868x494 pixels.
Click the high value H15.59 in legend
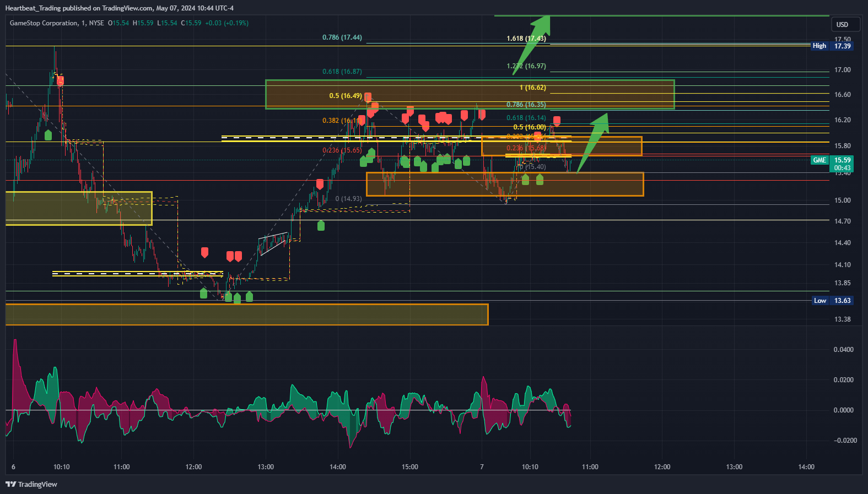click(x=143, y=23)
